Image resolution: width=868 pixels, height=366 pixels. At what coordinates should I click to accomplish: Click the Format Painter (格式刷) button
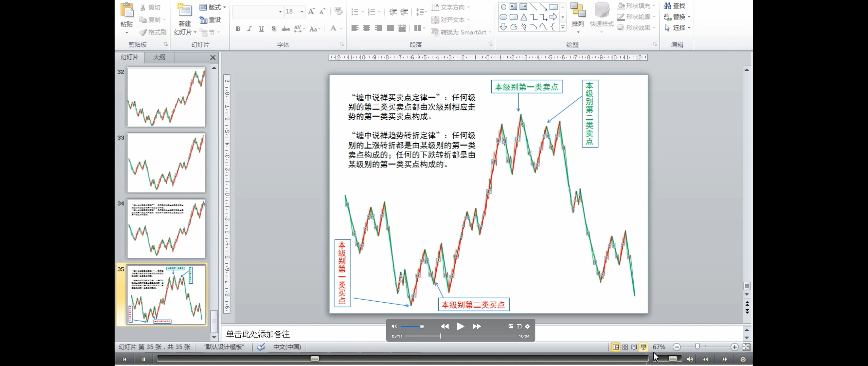pos(153,32)
